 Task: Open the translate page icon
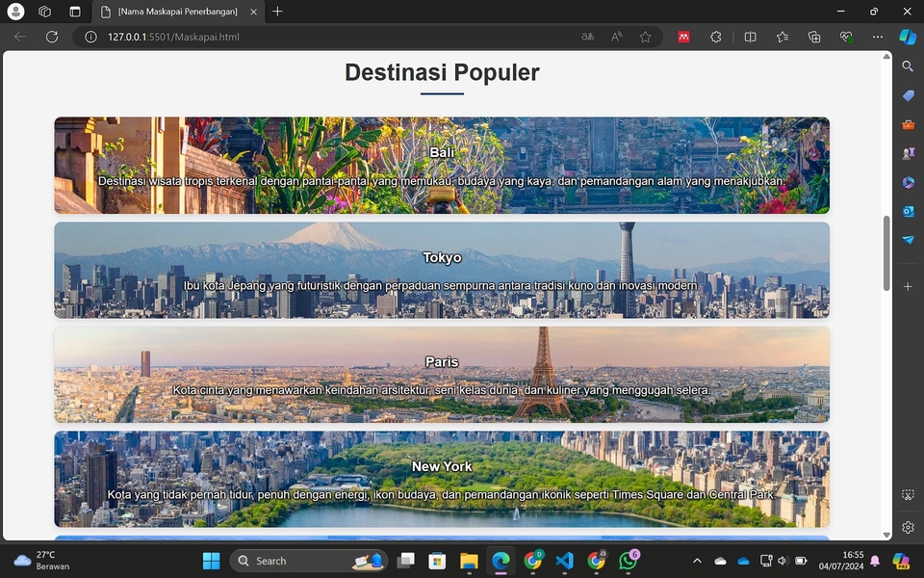tap(587, 37)
